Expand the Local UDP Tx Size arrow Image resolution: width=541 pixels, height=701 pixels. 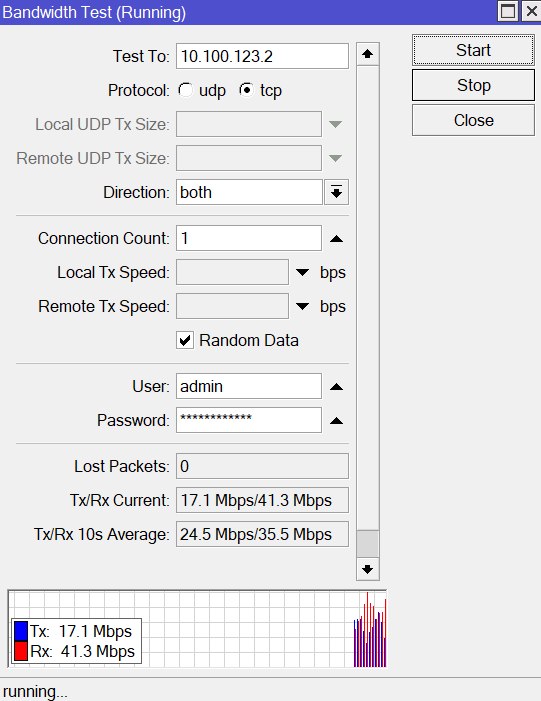(335, 124)
